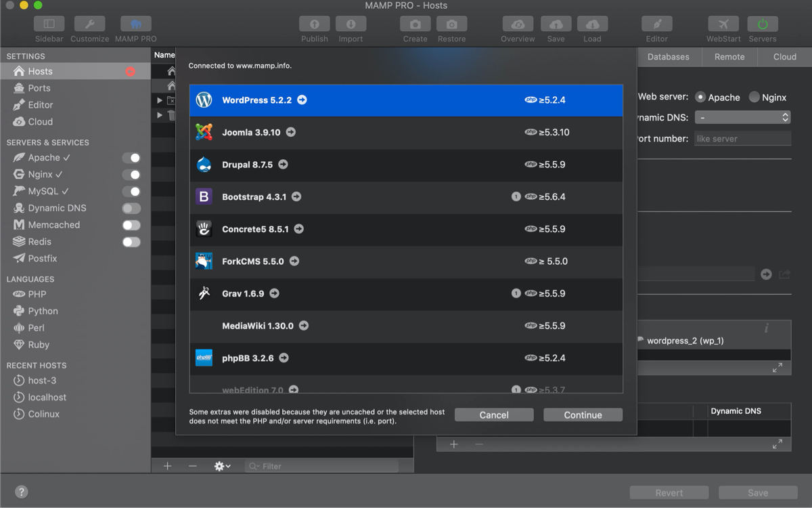Viewport: 812px width, 508px height.
Task: Open the Customize toolbar tool
Action: click(x=89, y=24)
